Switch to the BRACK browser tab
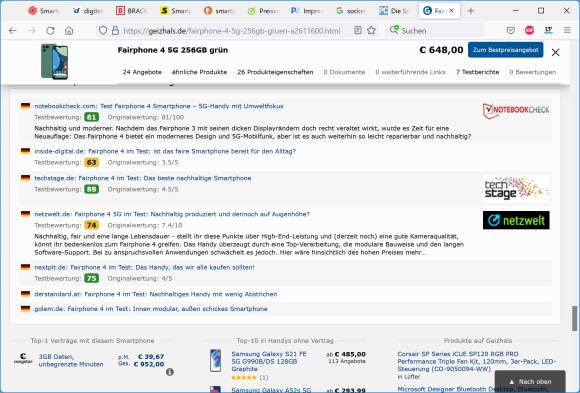Viewport: 580px width, 393px height. click(x=131, y=11)
